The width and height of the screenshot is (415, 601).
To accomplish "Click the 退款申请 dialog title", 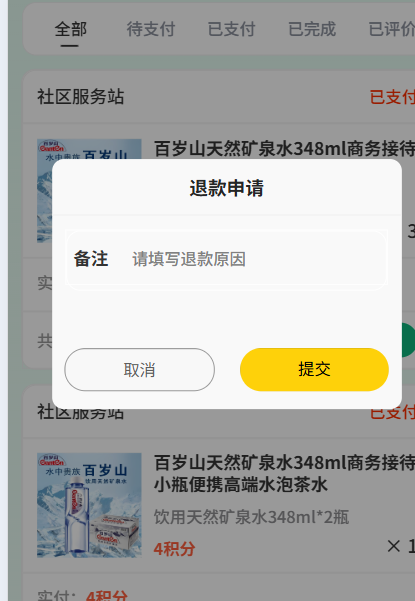I will point(226,188).
